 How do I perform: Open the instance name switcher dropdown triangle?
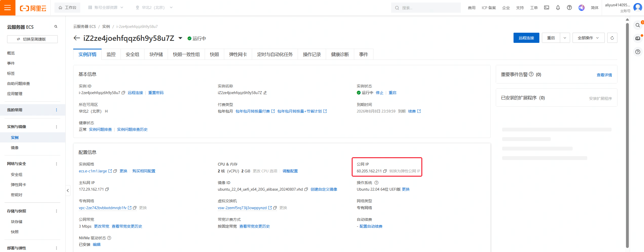tap(180, 38)
